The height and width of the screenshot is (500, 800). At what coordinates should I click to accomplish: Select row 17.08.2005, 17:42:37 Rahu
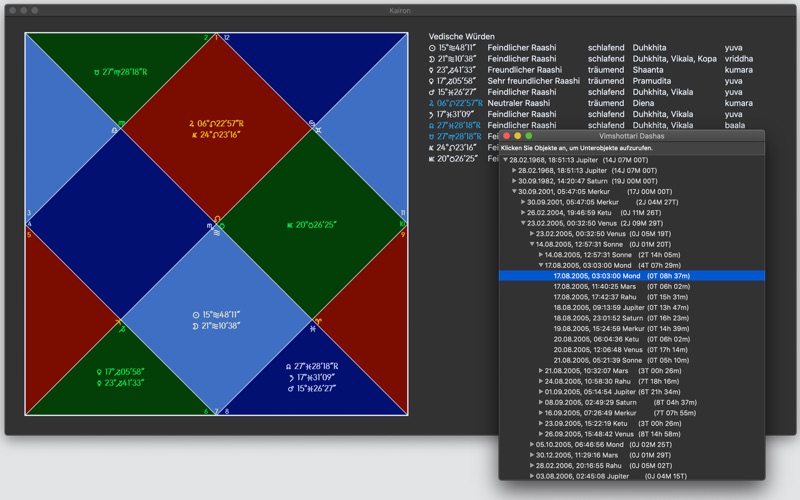pos(632,297)
